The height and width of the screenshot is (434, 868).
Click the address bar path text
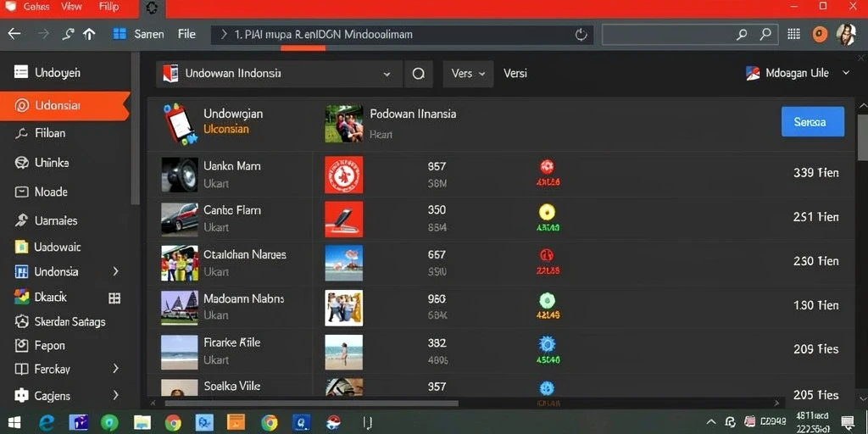pyautogui.click(x=324, y=34)
